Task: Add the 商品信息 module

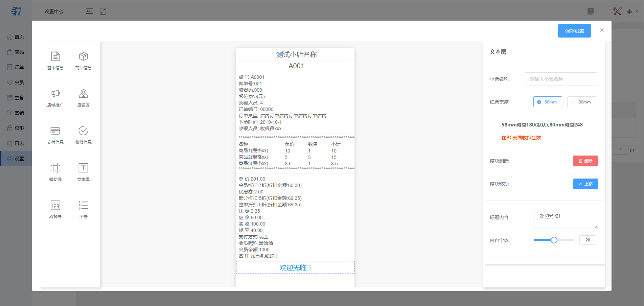Action: pyautogui.click(x=84, y=61)
